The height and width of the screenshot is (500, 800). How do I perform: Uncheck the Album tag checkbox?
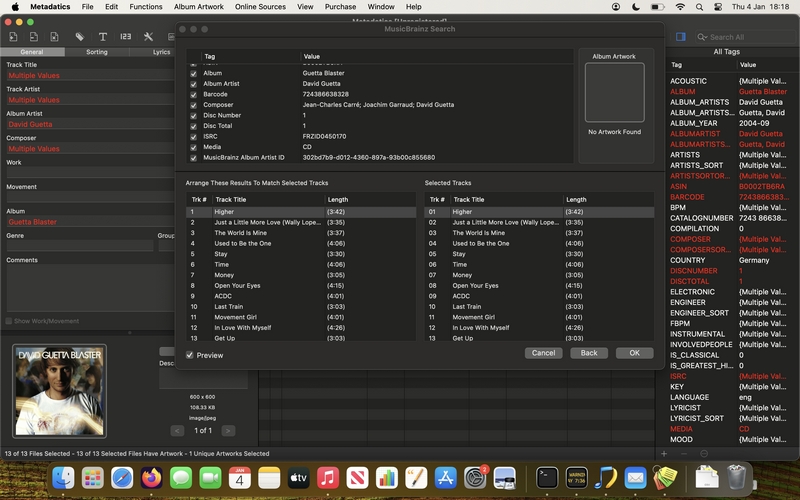193,73
